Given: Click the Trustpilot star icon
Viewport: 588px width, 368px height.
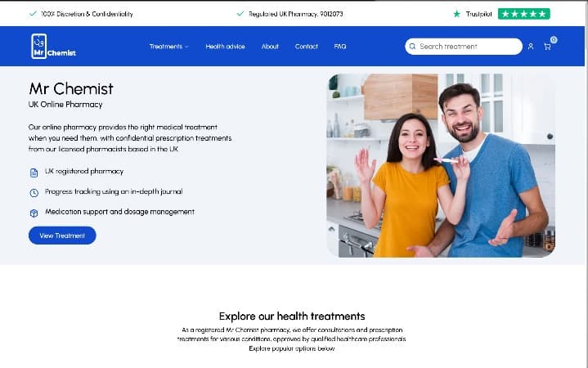Looking at the screenshot, I should [456, 14].
